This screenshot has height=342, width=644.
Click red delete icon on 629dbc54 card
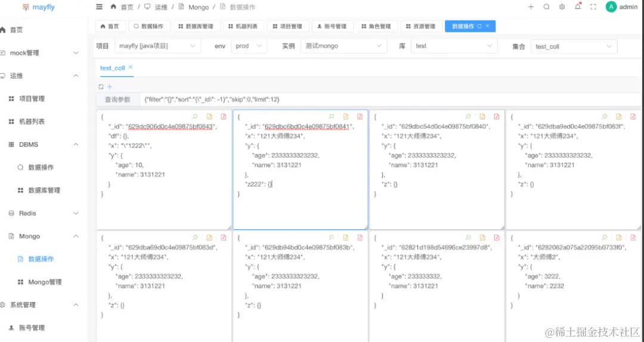pyautogui.click(x=496, y=117)
